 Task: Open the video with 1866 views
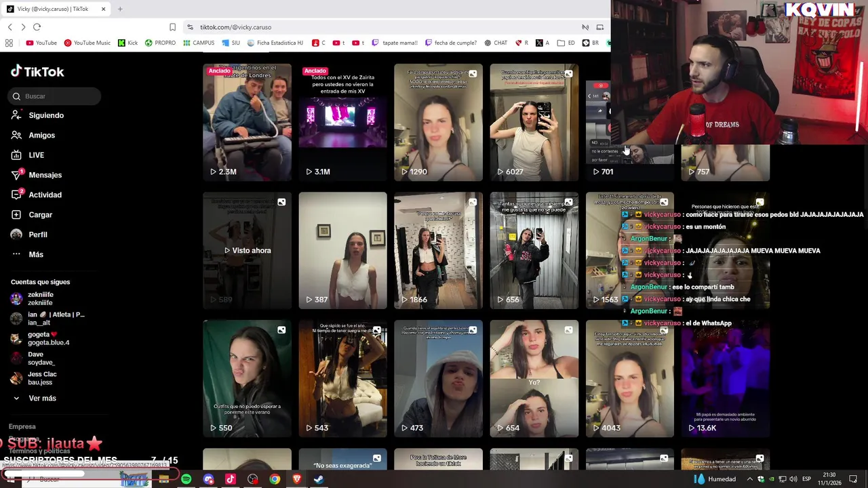point(438,250)
